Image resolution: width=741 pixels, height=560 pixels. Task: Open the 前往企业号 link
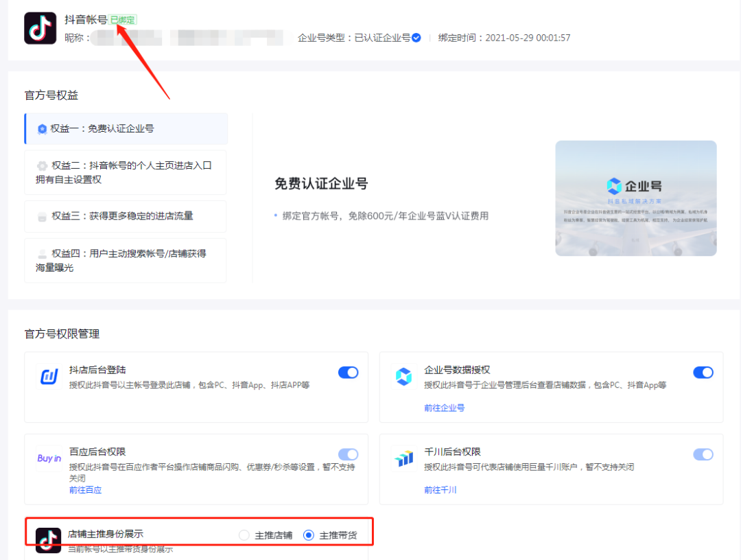coord(444,408)
